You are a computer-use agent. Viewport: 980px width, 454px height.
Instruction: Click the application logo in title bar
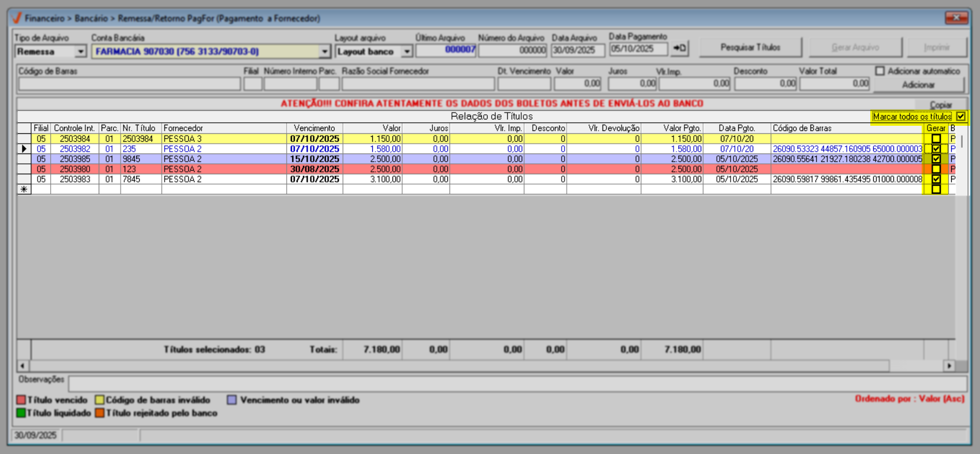[x=16, y=18]
